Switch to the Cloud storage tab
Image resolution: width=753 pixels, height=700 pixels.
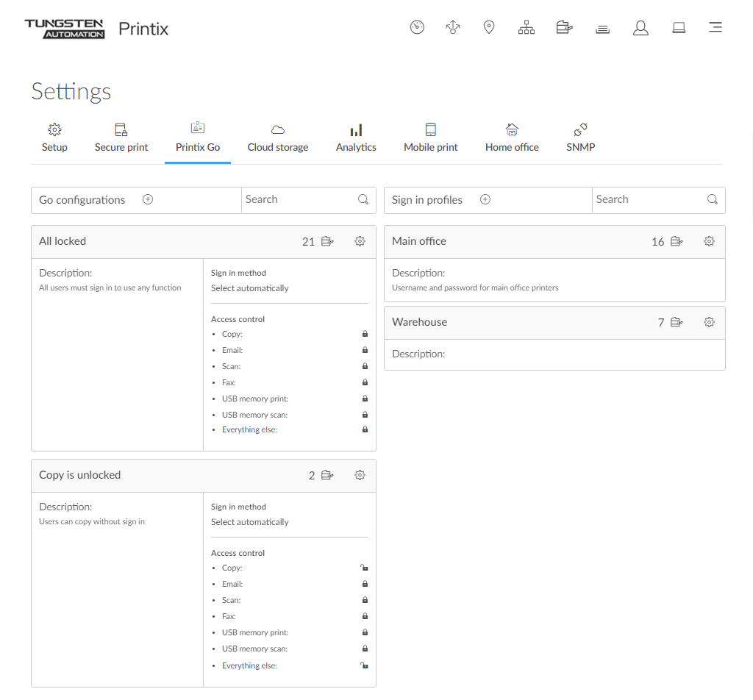[278, 138]
